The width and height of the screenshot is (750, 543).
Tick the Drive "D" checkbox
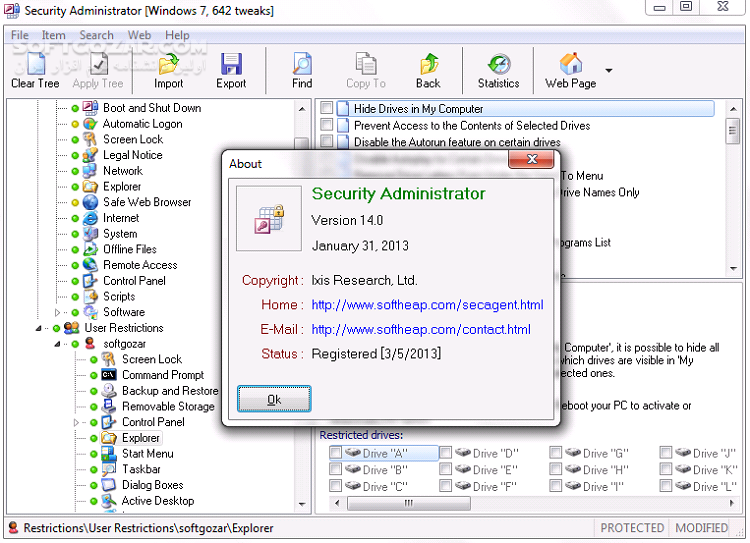tap(446, 453)
